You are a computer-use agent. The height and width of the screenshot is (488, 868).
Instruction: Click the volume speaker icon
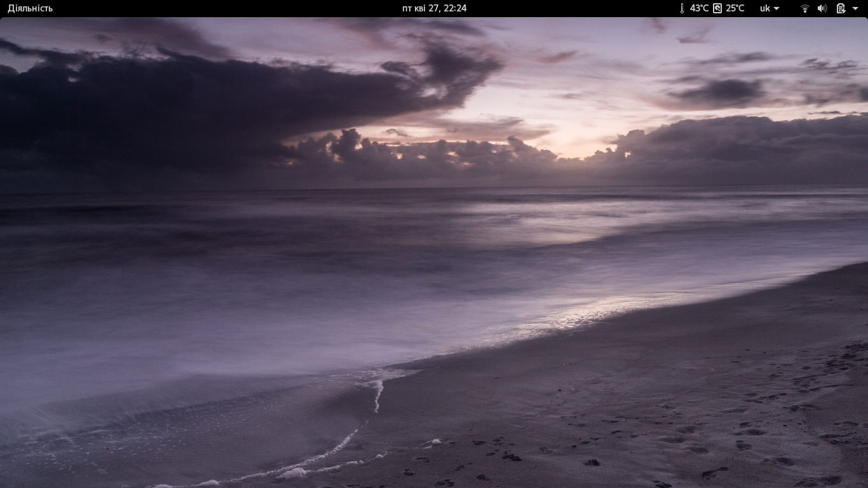(822, 8)
